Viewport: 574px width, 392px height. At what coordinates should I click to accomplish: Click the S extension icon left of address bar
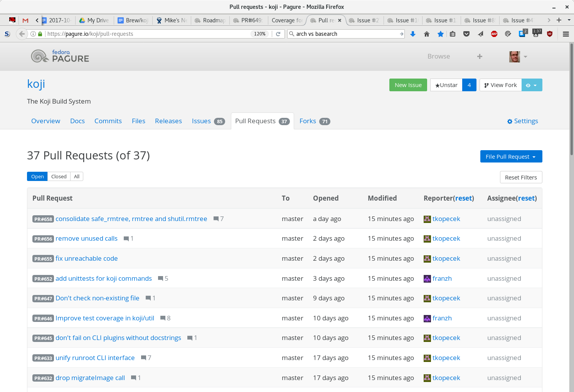click(x=7, y=34)
